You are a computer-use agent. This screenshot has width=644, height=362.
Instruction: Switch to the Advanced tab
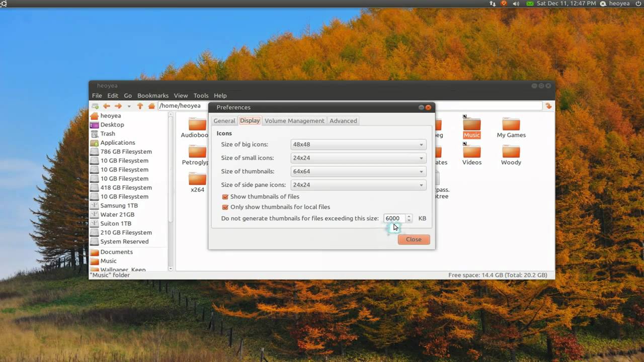pyautogui.click(x=343, y=121)
